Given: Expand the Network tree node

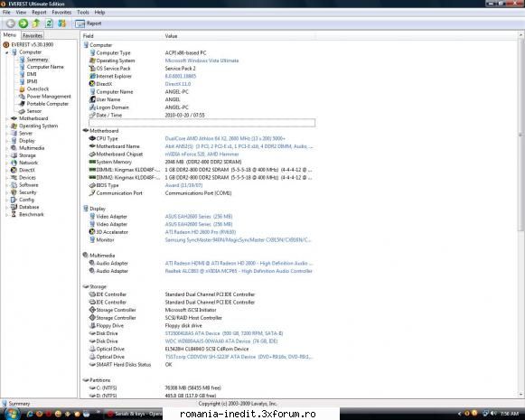Looking at the screenshot, I should (x=6, y=163).
